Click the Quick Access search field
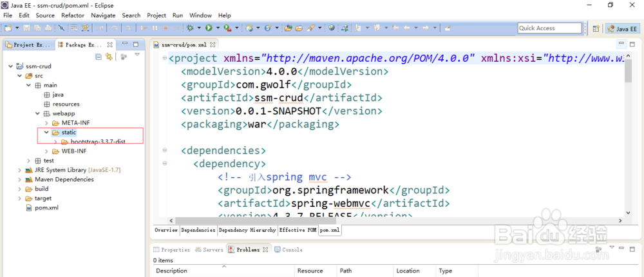644x277 pixels. click(x=549, y=28)
